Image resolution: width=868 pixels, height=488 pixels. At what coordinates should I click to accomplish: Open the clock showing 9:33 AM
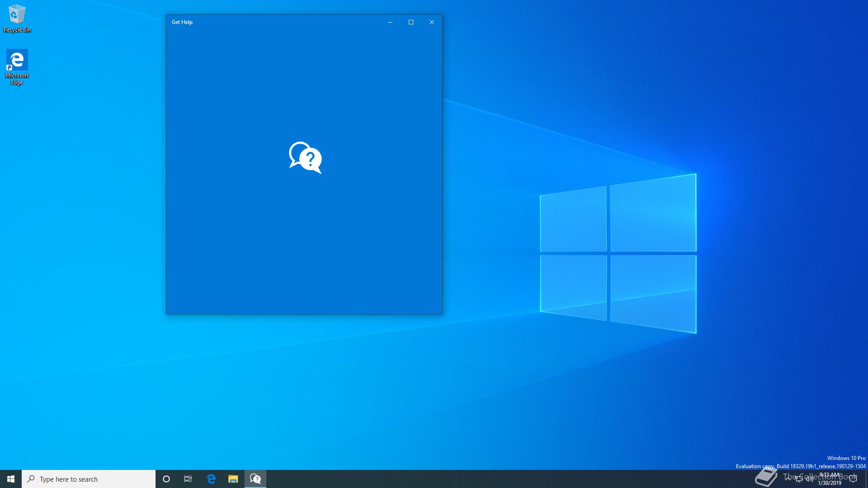click(830, 479)
